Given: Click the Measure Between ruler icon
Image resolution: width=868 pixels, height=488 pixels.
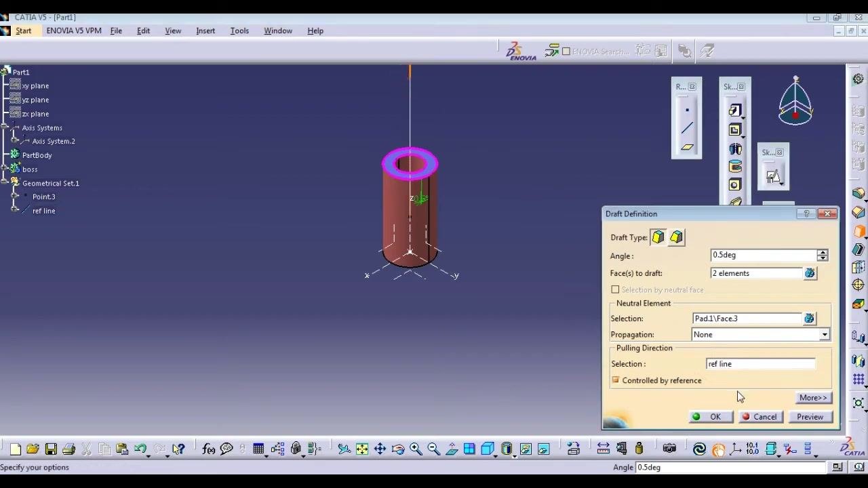Looking at the screenshot, I should [x=603, y=449].
